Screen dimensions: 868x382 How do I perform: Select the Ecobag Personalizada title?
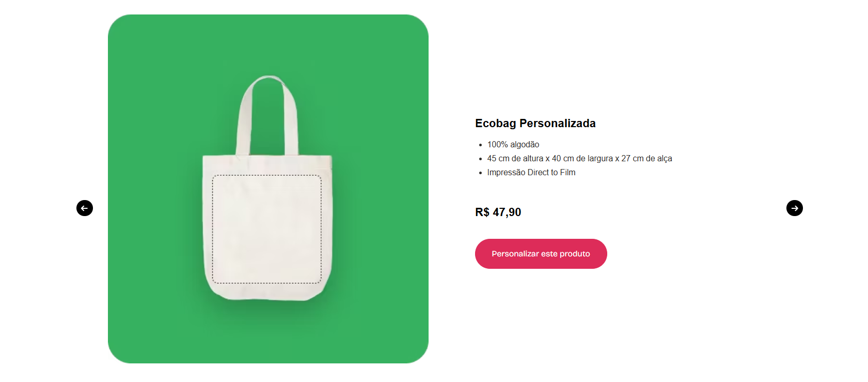535,124
